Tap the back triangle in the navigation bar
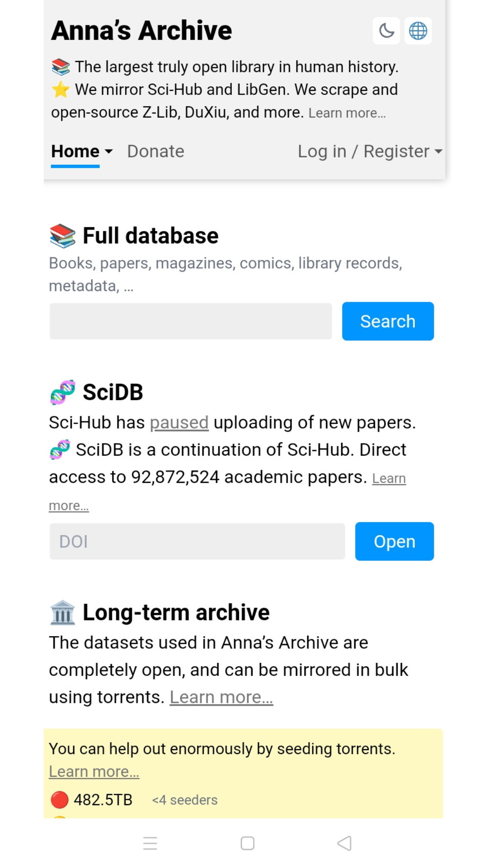 (343, 843)
